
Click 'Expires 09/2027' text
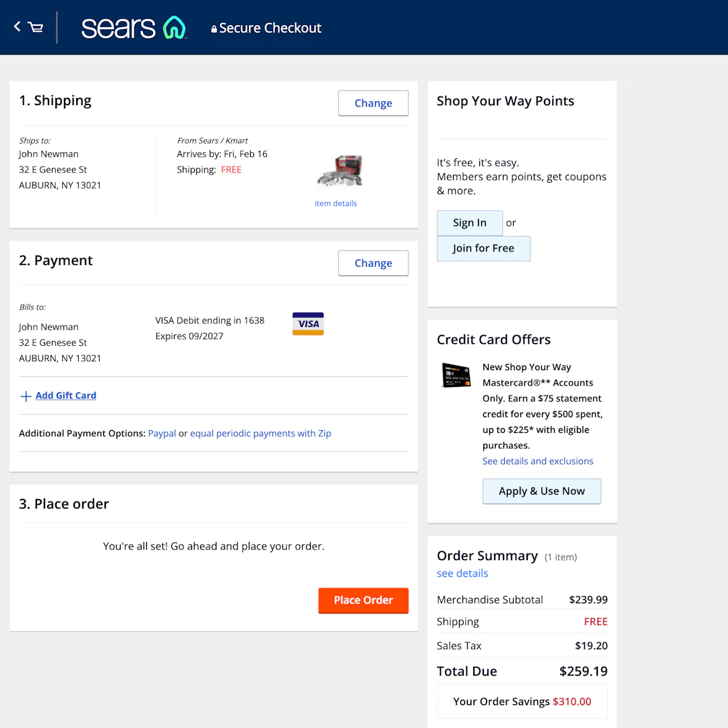tap(189, 336)
